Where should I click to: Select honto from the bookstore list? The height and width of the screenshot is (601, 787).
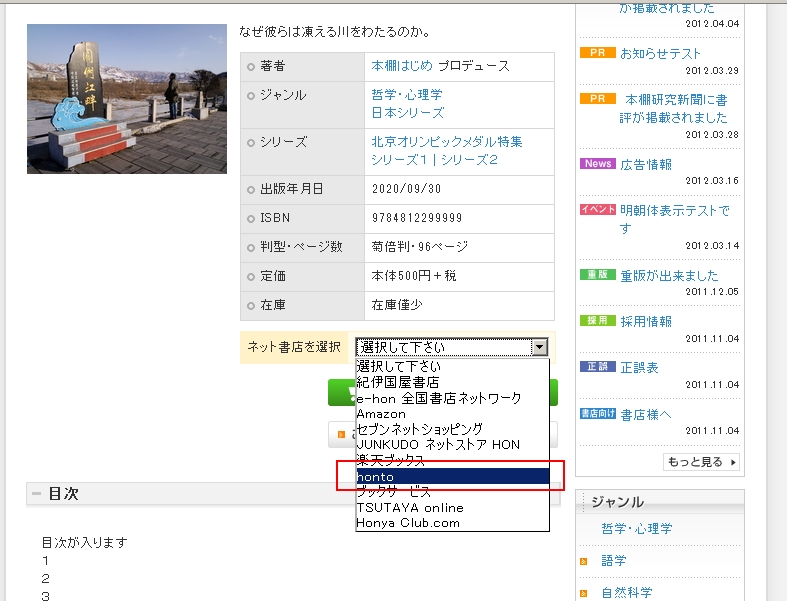(x=452, y=477)
